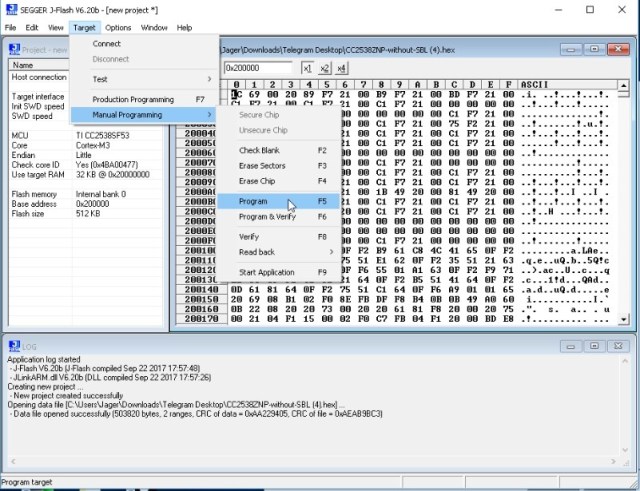Screen dimensions: 640x491
Task: Click the Project window icon
Action: pyautogui.click(x=14, y=49)
